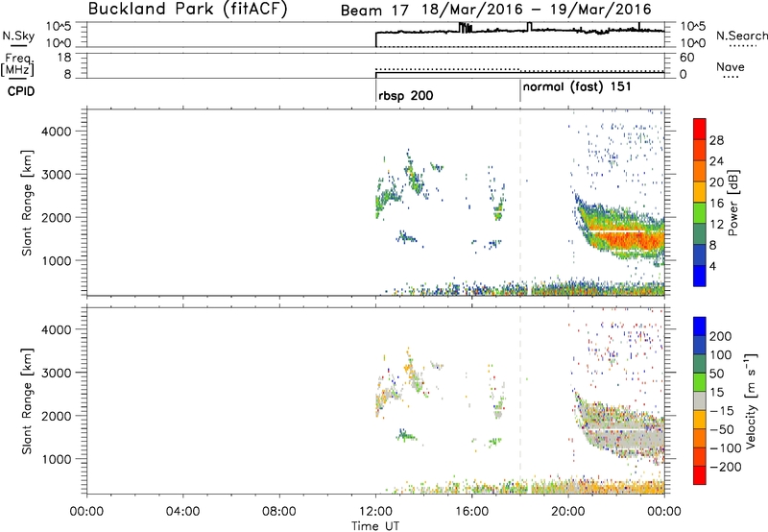
Task: Select the date range "18/Mar/2016 - 19/Mar/2016"
Action: click(x=538, y=10)
